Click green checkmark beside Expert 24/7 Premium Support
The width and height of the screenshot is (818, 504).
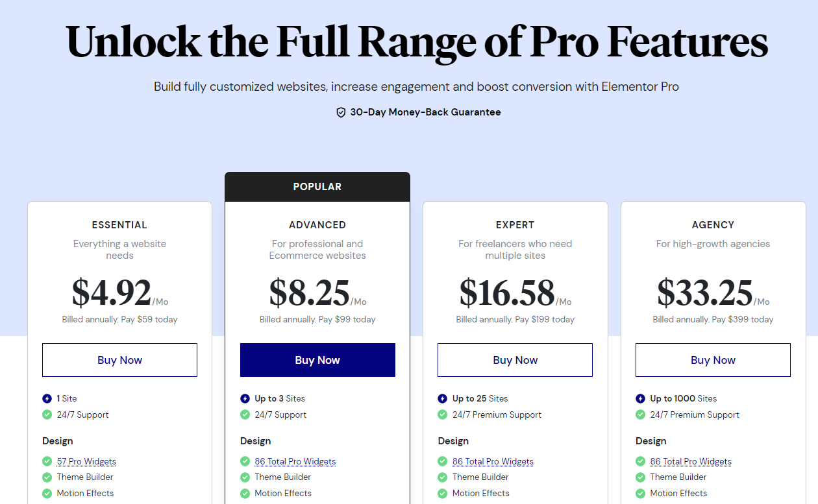[442, 414]
